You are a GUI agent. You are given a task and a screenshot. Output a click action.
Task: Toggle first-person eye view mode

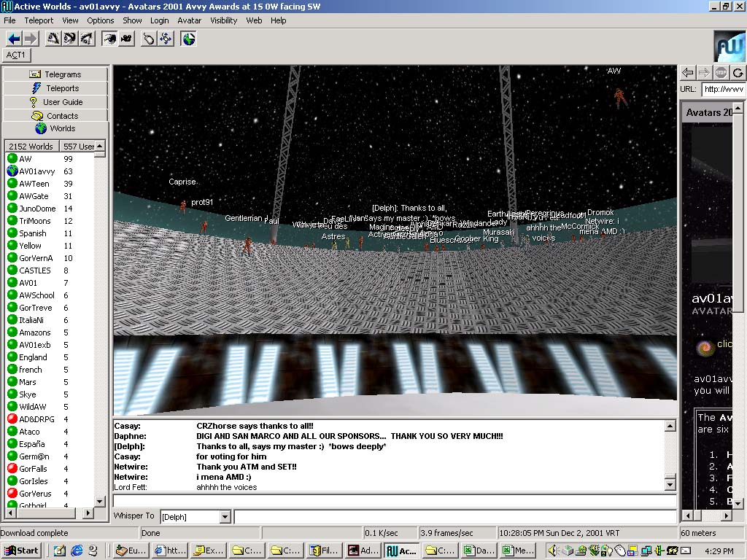coord(109,39)
